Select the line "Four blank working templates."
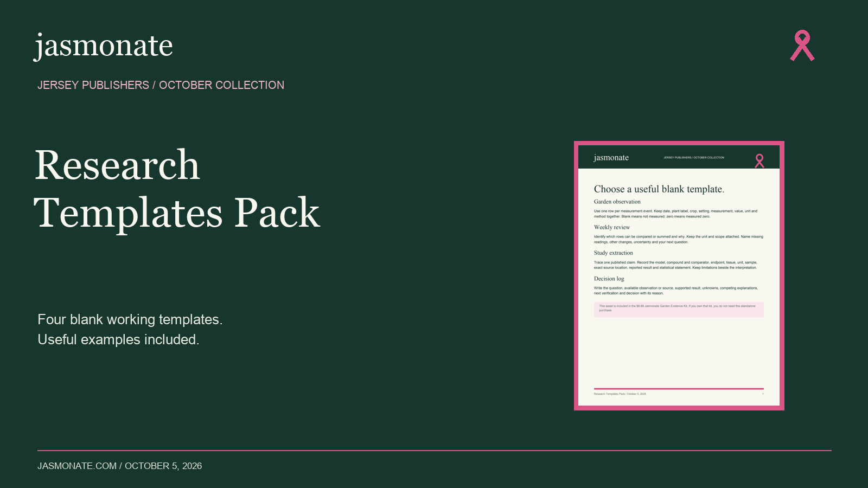 point(130,319)
